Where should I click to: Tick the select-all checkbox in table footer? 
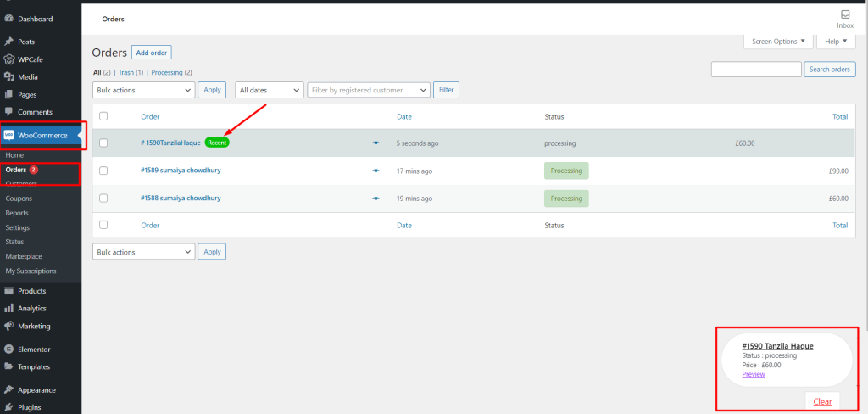[x=103, y=225]
